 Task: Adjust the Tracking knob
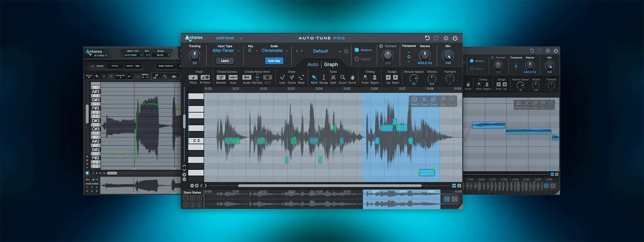tap(194, 55)
